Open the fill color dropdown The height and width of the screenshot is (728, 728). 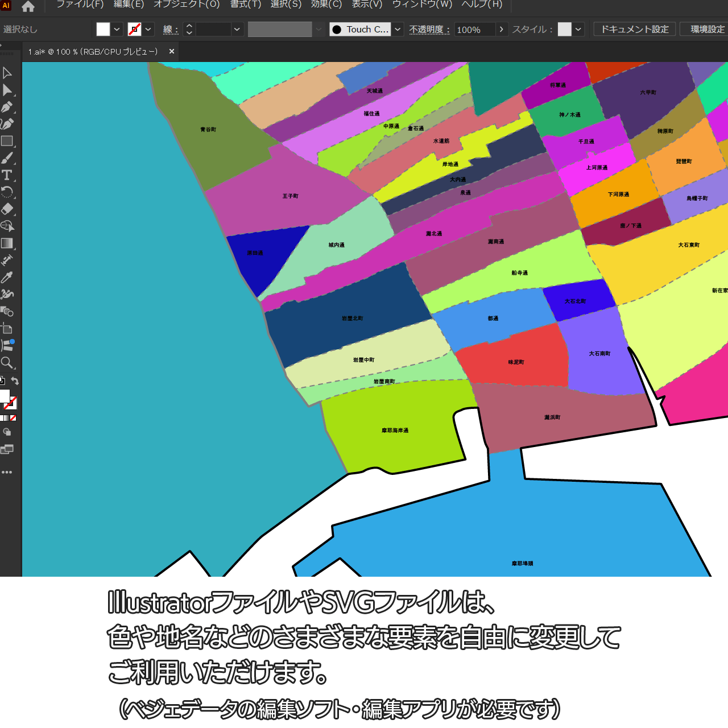coord(117,30)
